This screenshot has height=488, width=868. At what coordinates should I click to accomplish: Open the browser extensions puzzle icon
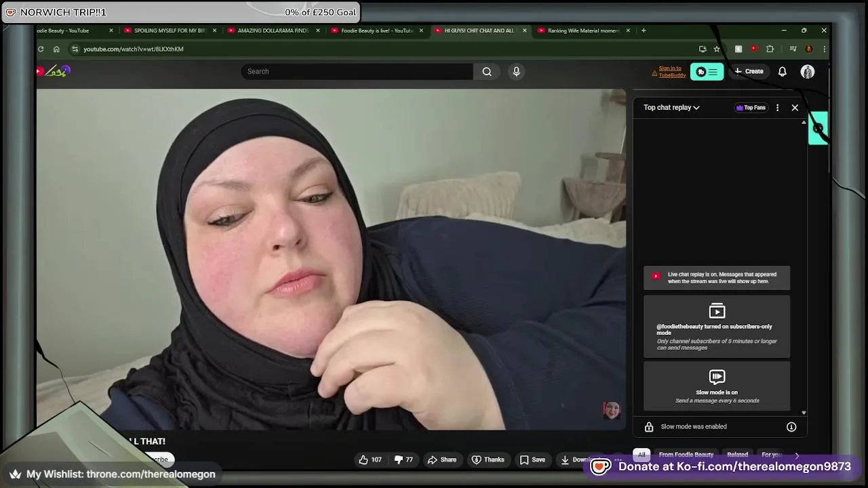pos(770,49)
